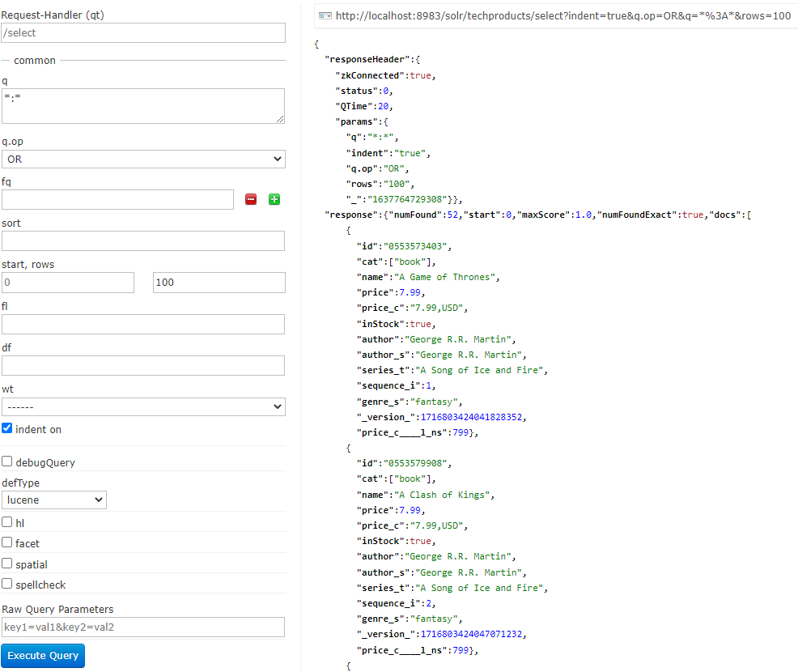Screen dimensions: 798x672
Task: Click the Execute Query button
Action: tap(43, 656)
